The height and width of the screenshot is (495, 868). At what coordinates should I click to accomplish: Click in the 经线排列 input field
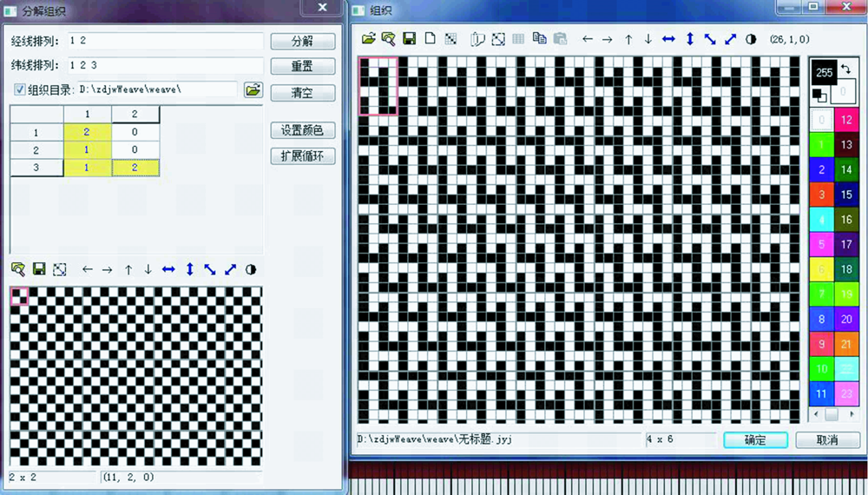(x=163, y=42)
